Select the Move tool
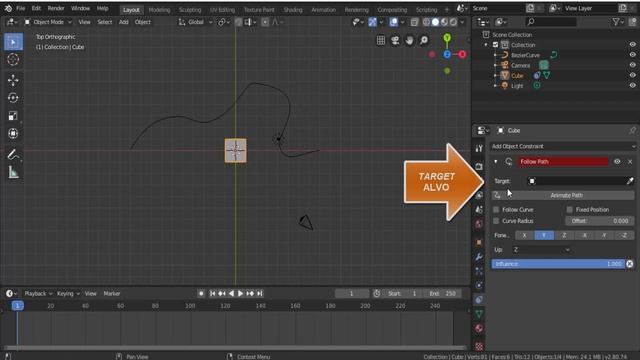Viewport: 640px width, 360px height. (x=13, y=80)
